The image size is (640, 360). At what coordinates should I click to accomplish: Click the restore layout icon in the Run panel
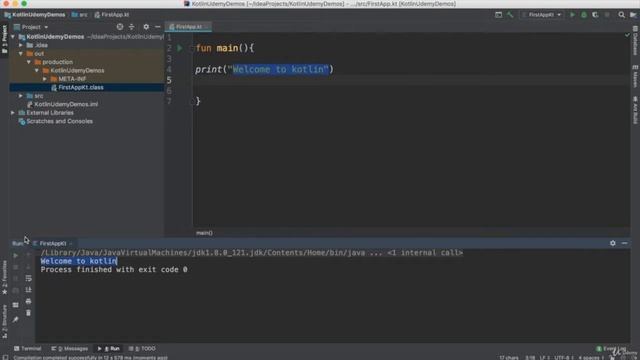pos(16,305)
